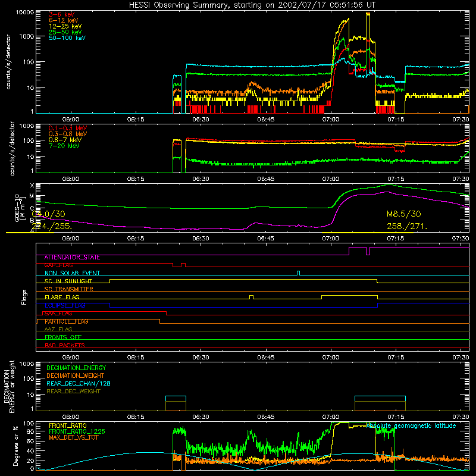Click the 0.3-0.8 MeV legend entry

[68, 134]
